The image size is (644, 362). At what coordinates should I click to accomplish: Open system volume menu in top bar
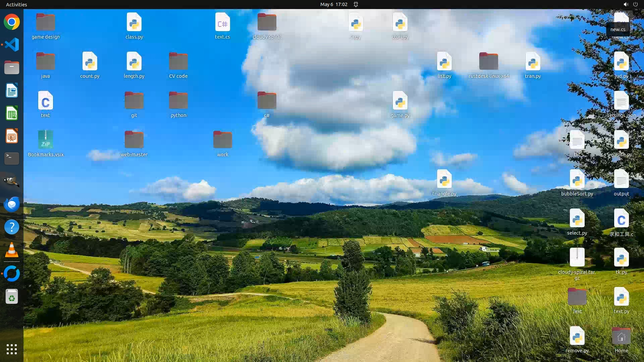pyautogui.click(x=626, y=4)
